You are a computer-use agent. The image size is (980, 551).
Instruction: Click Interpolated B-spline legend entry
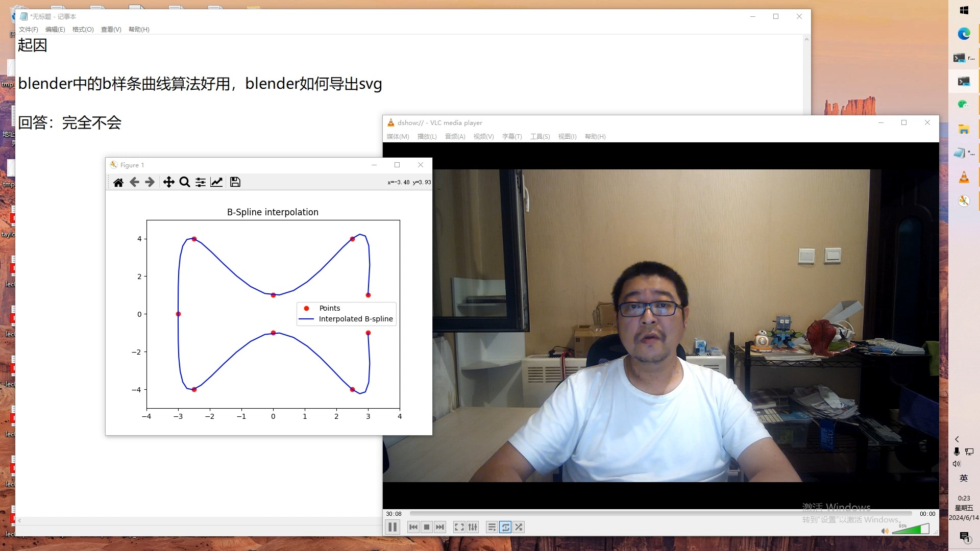346,319
